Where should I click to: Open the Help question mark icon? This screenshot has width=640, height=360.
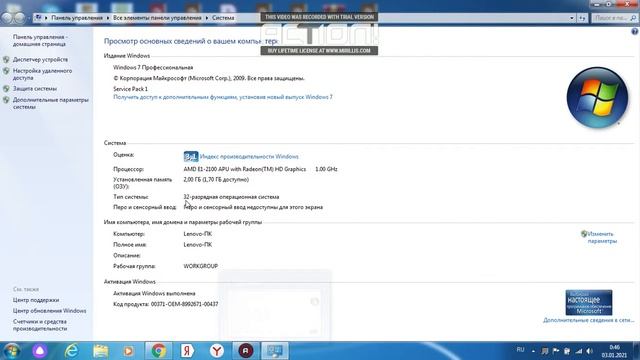tap(635, 31)
